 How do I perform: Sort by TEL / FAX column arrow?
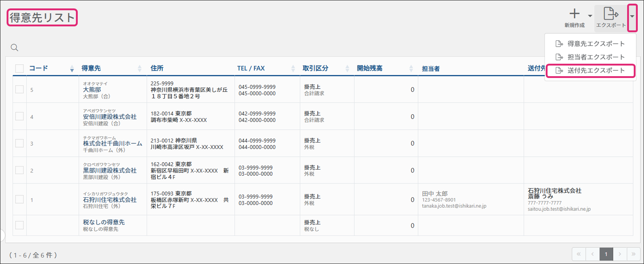point(293,68)
